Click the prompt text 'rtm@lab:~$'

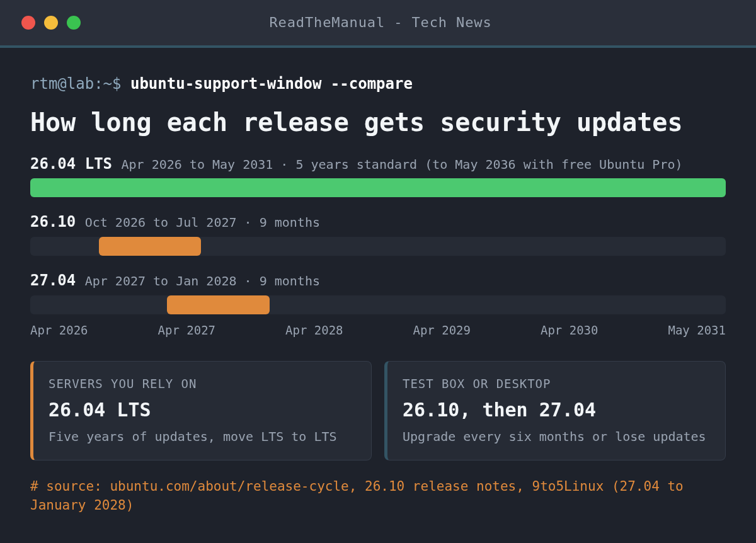click(76, 84)
